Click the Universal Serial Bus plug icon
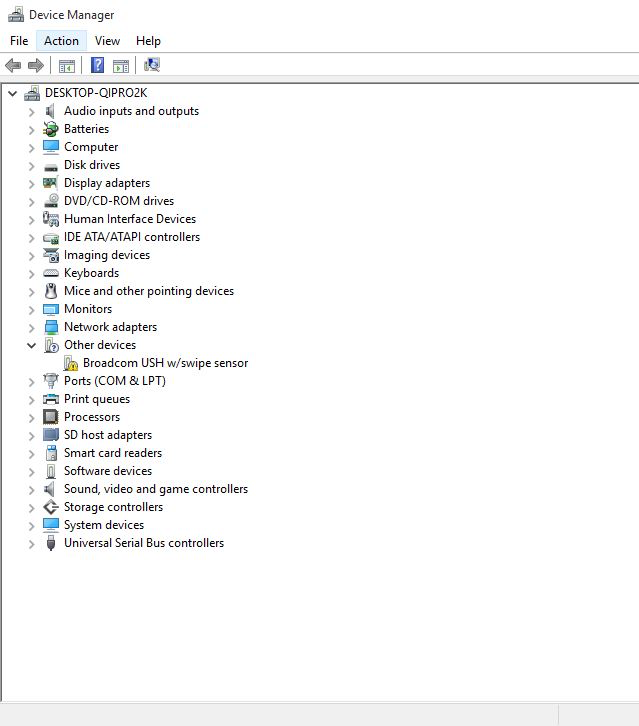639x726 pixels. 51,543
